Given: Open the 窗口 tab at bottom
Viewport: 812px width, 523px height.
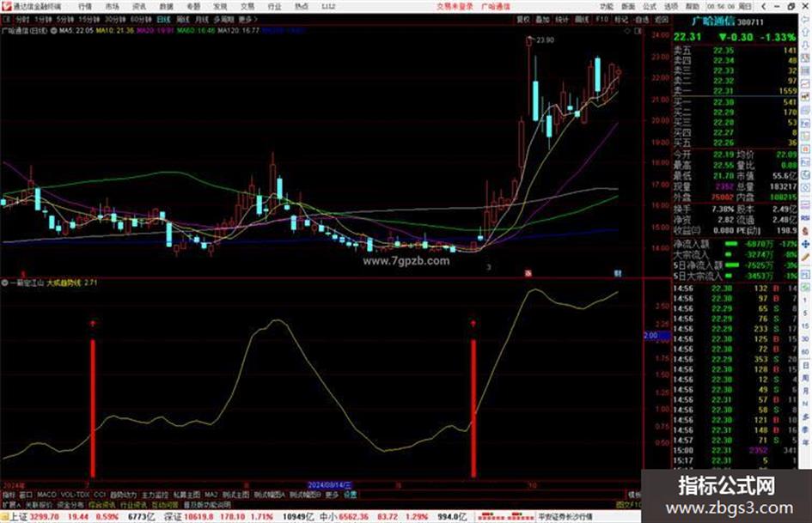Looking at the screenshot, I should 26,495.
